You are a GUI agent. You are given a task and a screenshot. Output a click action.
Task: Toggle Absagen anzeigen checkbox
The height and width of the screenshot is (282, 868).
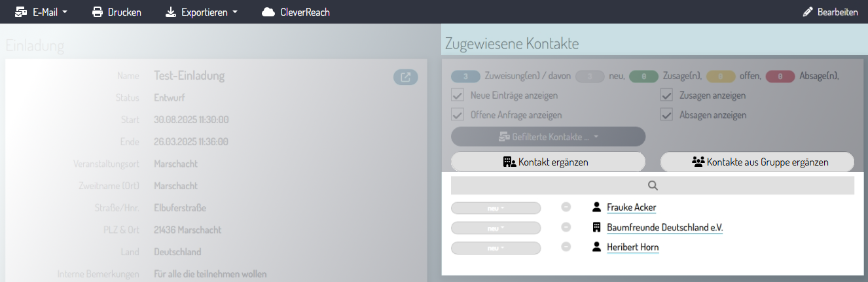[x=666, y=115]
